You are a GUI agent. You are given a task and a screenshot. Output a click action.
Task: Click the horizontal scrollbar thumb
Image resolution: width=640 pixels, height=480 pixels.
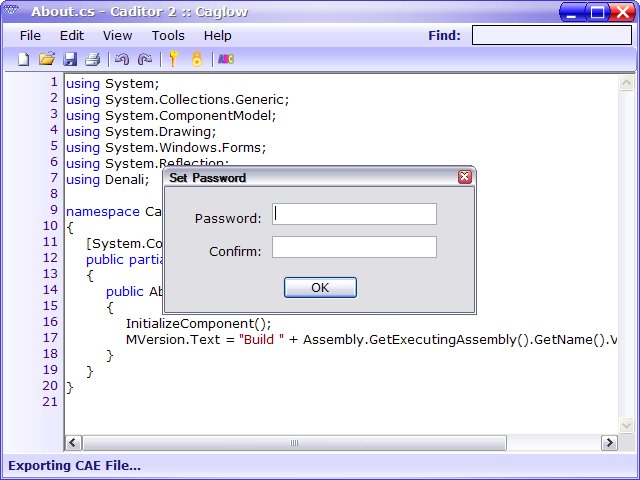coord(294,443)
